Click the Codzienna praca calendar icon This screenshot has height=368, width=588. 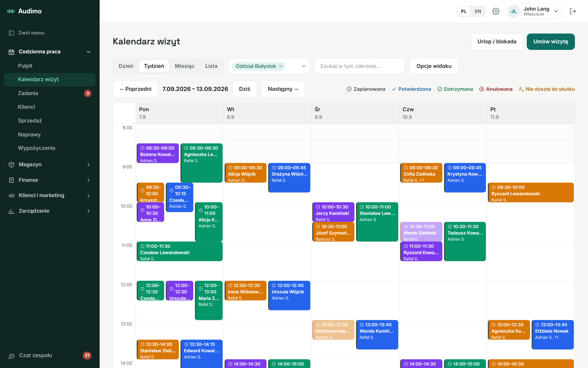[11, 52]
